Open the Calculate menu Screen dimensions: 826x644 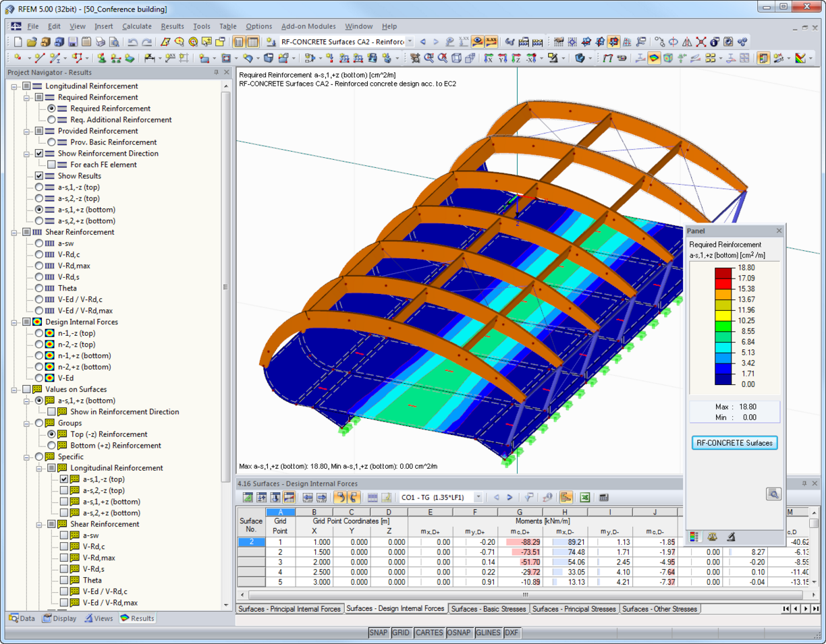(137, 26)
